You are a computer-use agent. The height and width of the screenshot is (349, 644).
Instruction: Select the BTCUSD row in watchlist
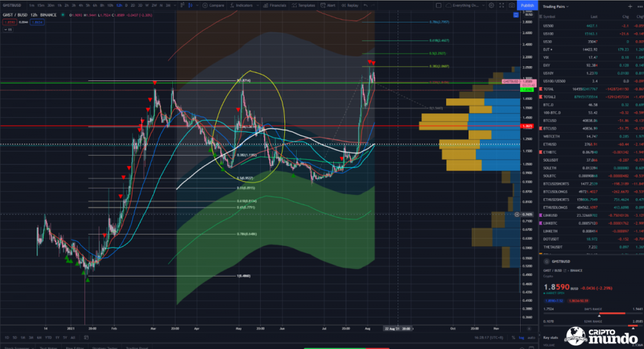pos(553,119)
